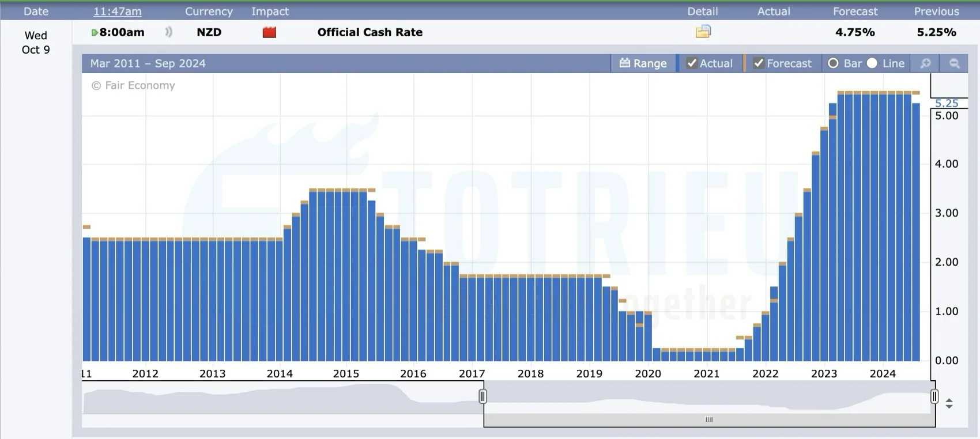Image resolution: width=980 pixels, height=439 pixels.
Task: Click the NZD currency label
Action: click(209, 32)
